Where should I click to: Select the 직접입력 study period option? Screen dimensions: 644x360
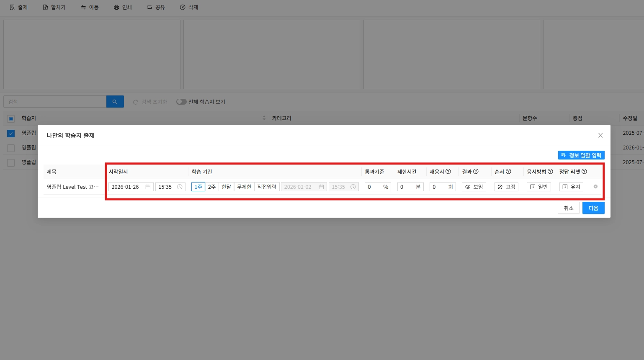[267, 187]
